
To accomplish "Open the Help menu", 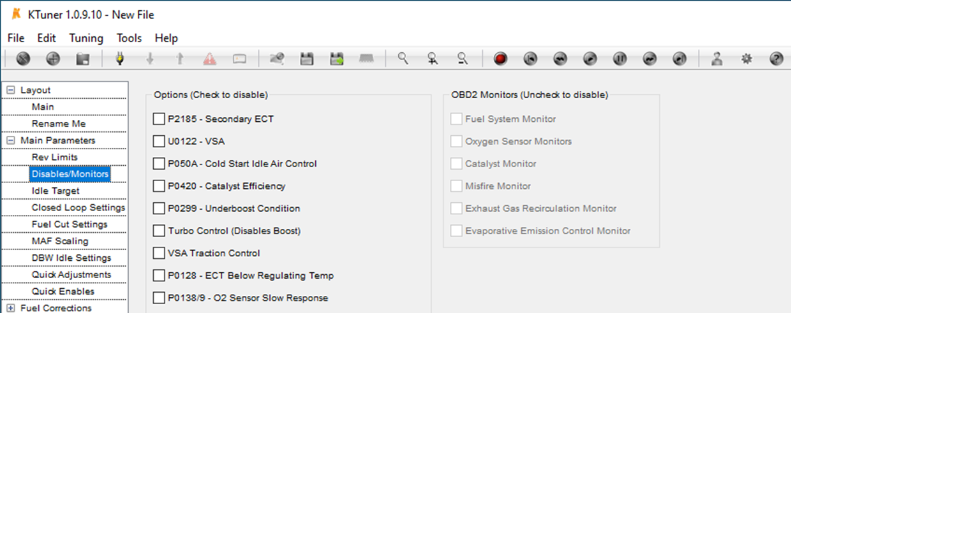I will (x=167, y=38).
